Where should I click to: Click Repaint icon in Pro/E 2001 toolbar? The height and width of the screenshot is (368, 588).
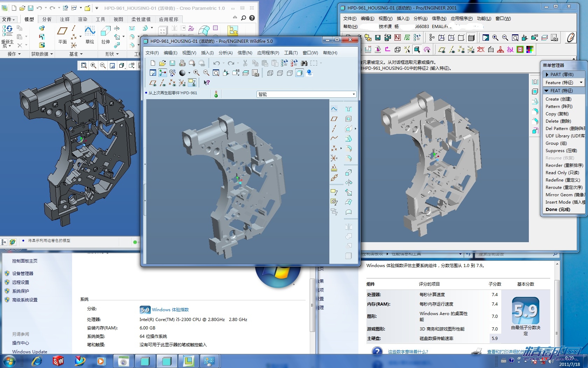[x=485, y=38]
